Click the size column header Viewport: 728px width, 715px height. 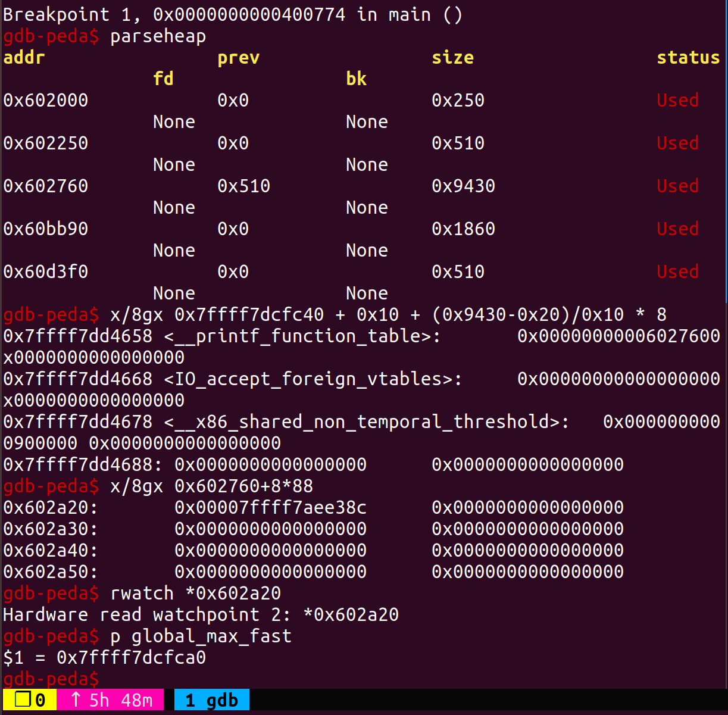(452, 57)
